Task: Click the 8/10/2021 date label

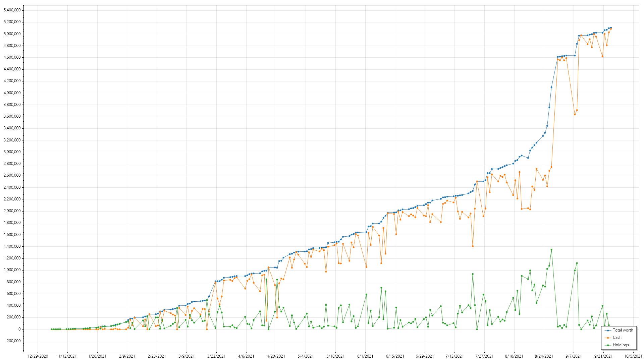Action: pyautogui.click(x=514, y=356)
